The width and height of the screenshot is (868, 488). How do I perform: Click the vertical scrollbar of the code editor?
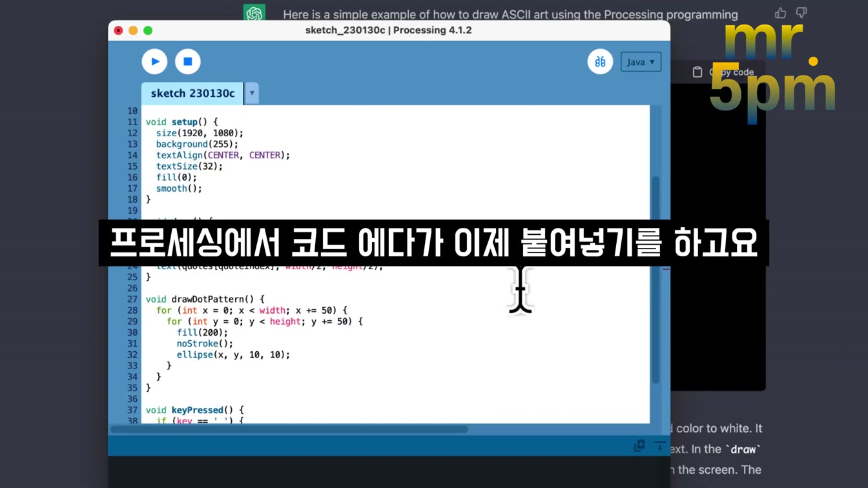tap(656, 280)
